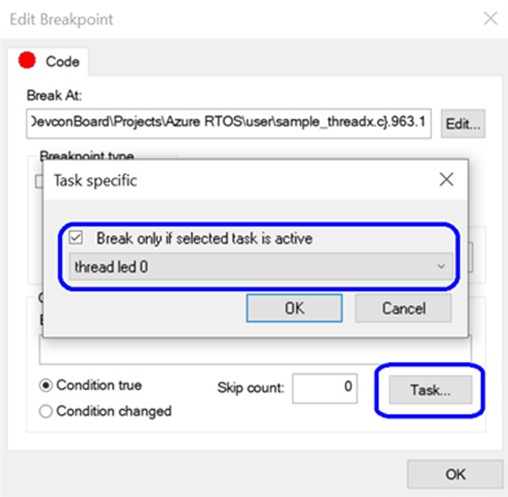Click the dropdown chevron arrow for task list
The image size is (508, 497).
pos(441,266)
